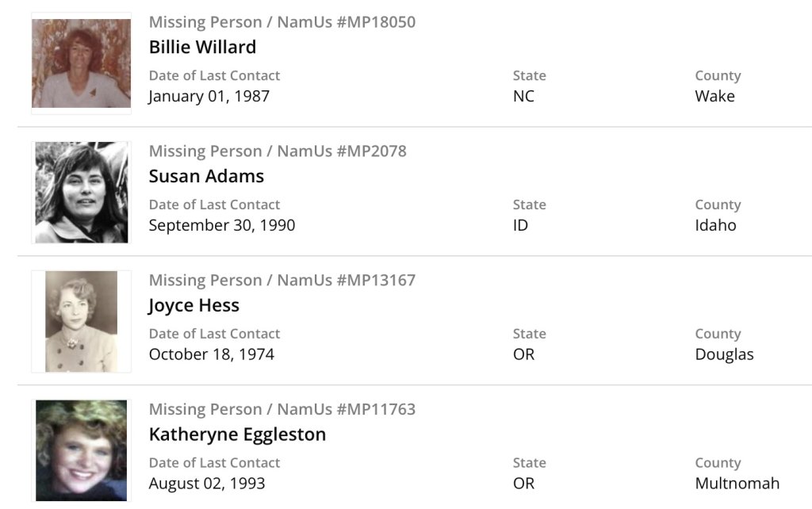The image size is (812, 509).
Task: Select the Multnomah county value
Action: coord(737,483)
